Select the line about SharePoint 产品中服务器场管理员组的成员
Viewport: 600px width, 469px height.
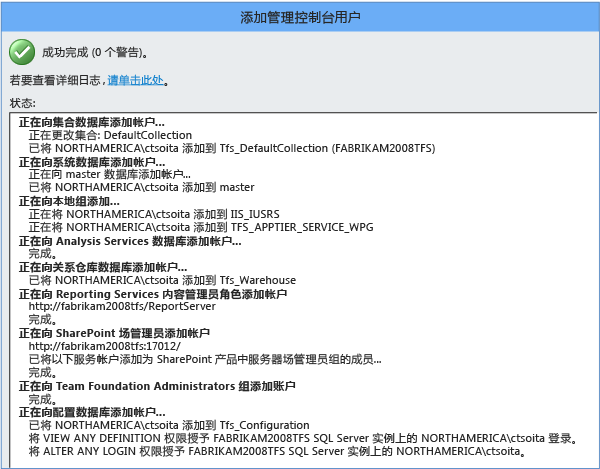pos(205,360)
